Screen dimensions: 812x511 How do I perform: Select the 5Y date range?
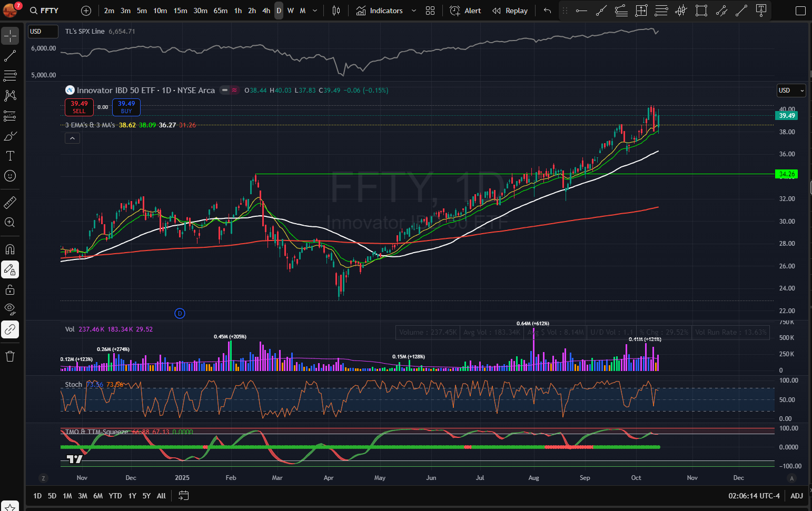point(146,496)
